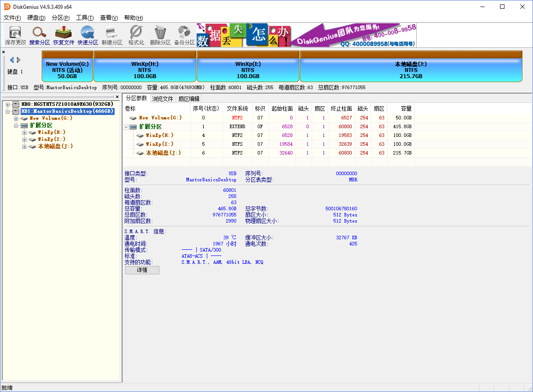Click the 起始柱面 column header
This screenshot has height=392, width=533.
pos(282,108)
